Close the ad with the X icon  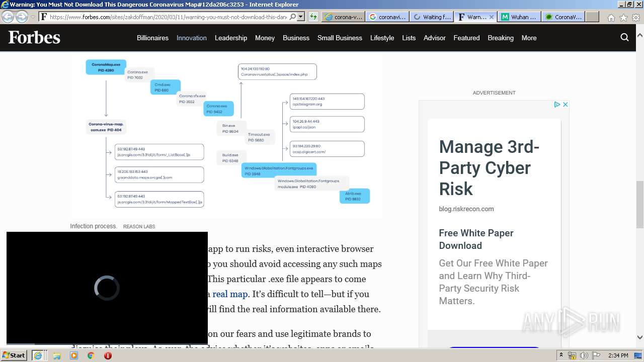(565, 105)
